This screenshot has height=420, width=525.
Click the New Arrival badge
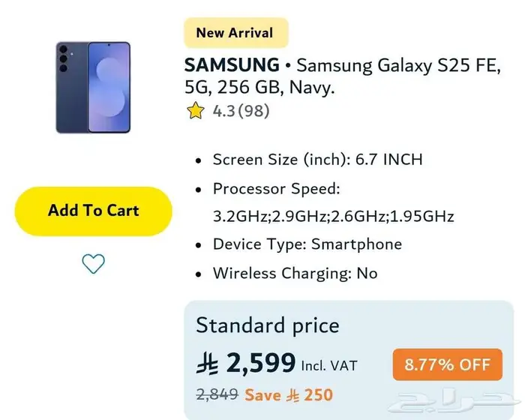pyautogui.click(x=235, y=33)
